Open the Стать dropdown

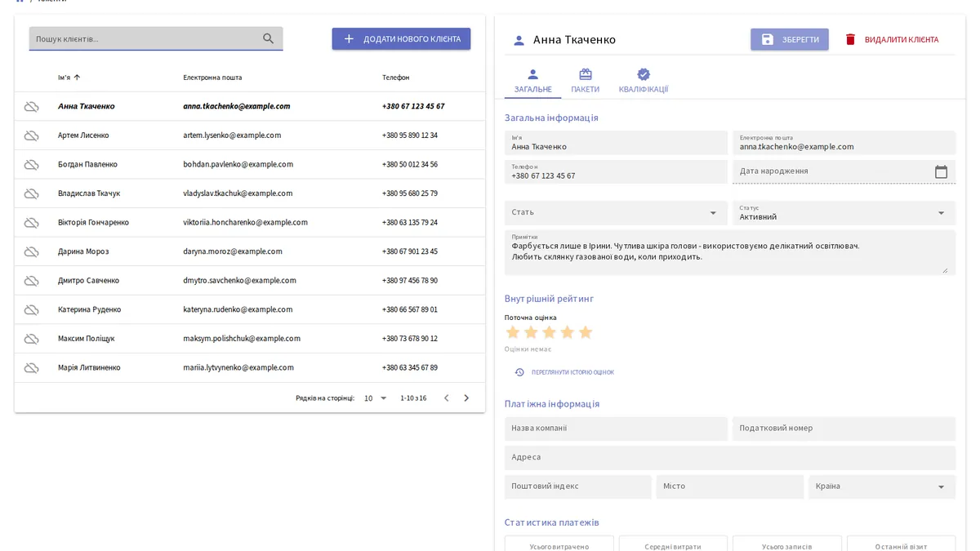click(x=616, y=212)
